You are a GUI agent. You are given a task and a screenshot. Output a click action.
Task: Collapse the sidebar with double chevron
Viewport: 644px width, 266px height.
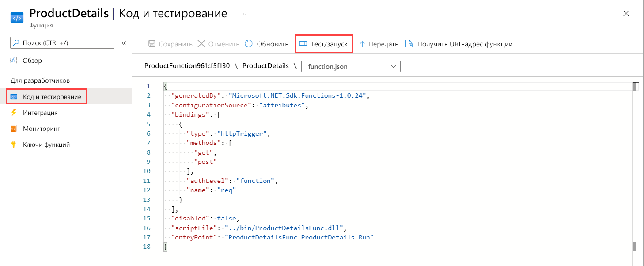(x=124, y=43)
